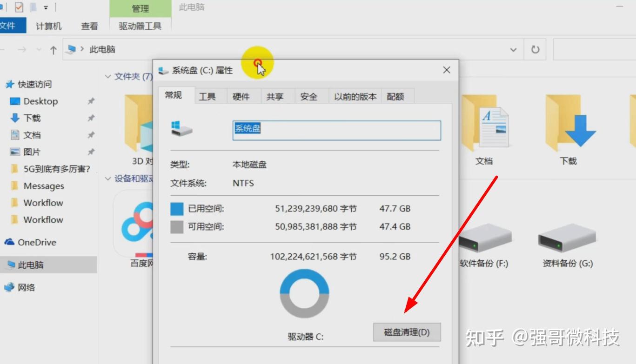Open 下载 in quick access

32,118
